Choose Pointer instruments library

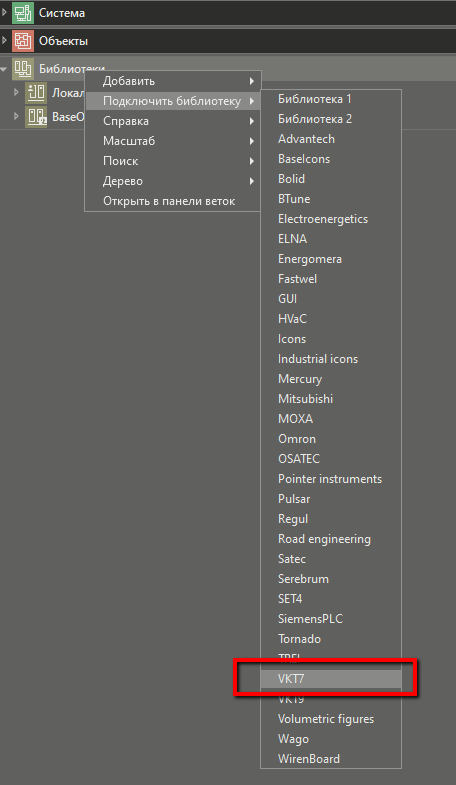pos(331,479)
